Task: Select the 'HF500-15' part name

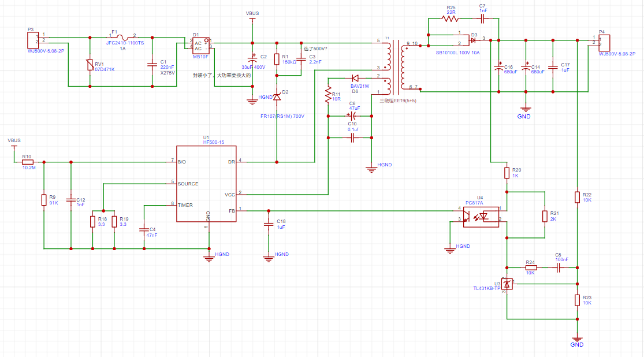Action: pyautogui.click(x=214, y=142)
